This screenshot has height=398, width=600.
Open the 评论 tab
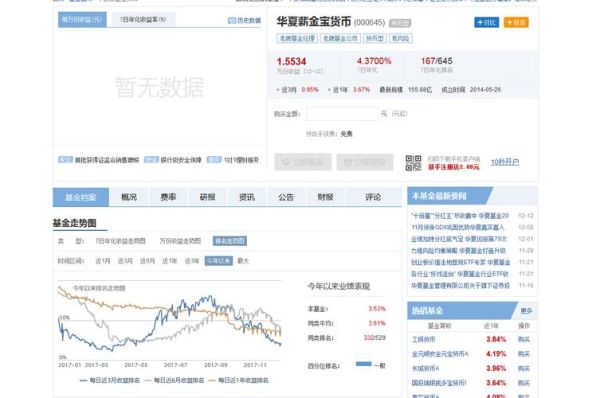373,197
